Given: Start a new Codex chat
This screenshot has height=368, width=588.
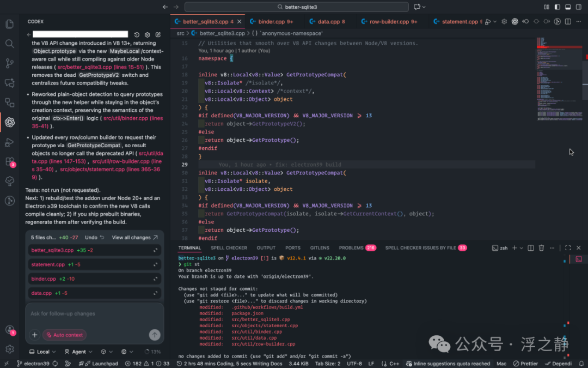Looking at the screenshot, I should 158,34.
